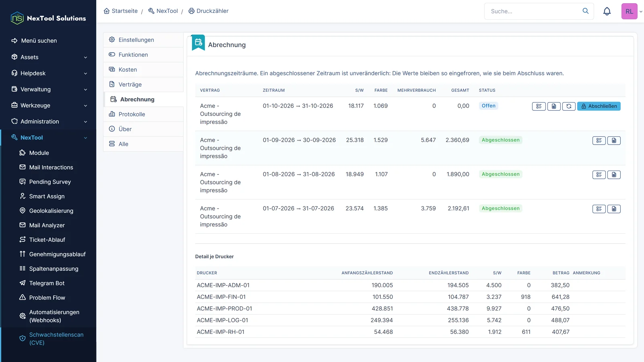Open Druckzähler breadcrumb link
Viewport: 644px width, 362px height.
coord(208,11)
